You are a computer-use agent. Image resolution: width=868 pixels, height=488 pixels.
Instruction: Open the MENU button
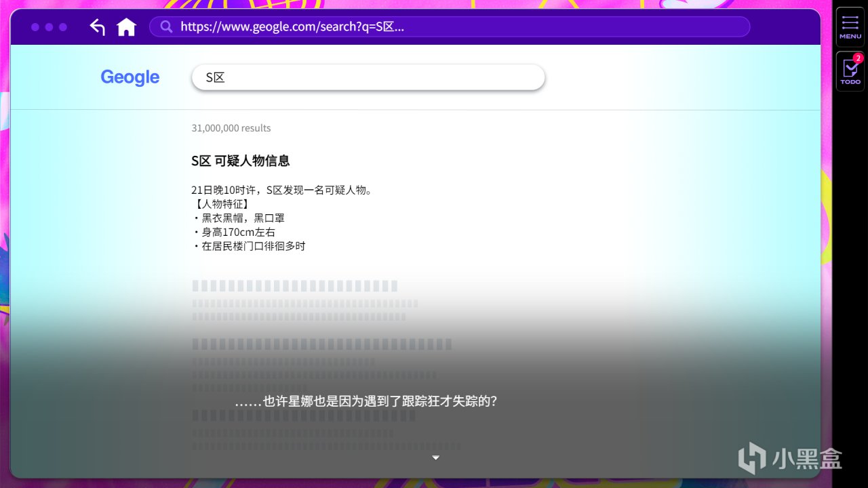[850, 26]
